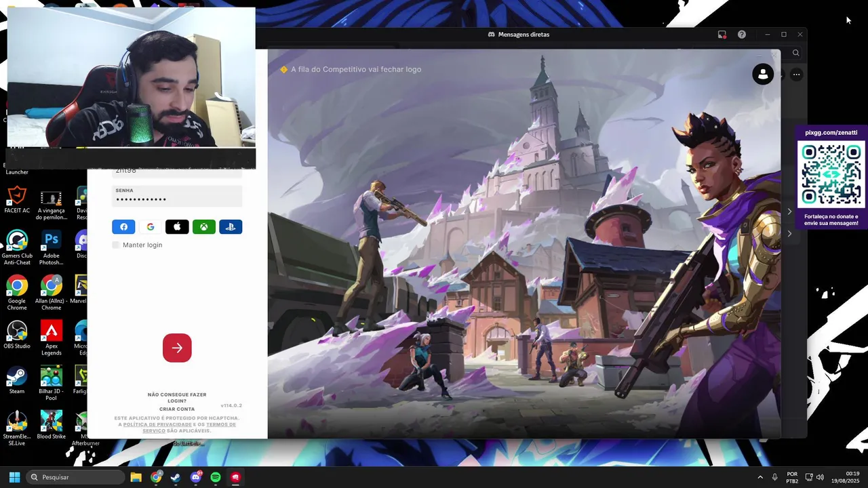Viewport: 868px width, 488px height.
Task: Focus the Senha password field
Action: (x=177, y=196)
